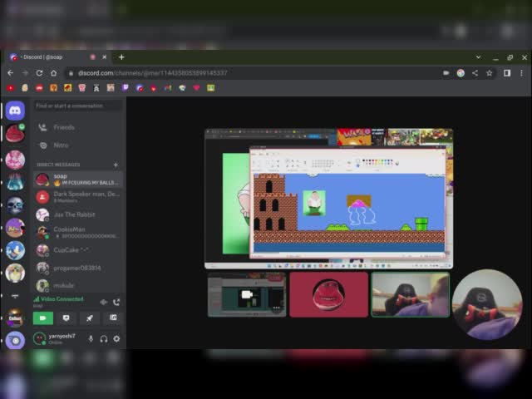The image size is (532, 399).
Task: Start an activity with rocket icon
Action: click(x=90, y=318)
